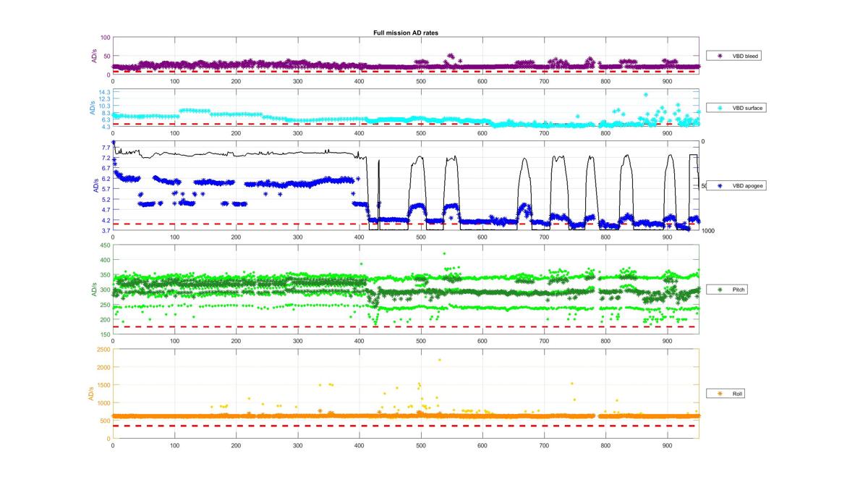Click the 6.7 y-axis tick label

click(x=106, y=168)
